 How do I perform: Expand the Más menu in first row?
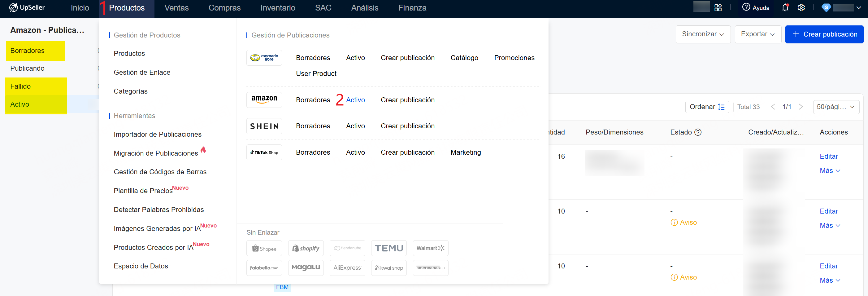click(x=830, y=171)
